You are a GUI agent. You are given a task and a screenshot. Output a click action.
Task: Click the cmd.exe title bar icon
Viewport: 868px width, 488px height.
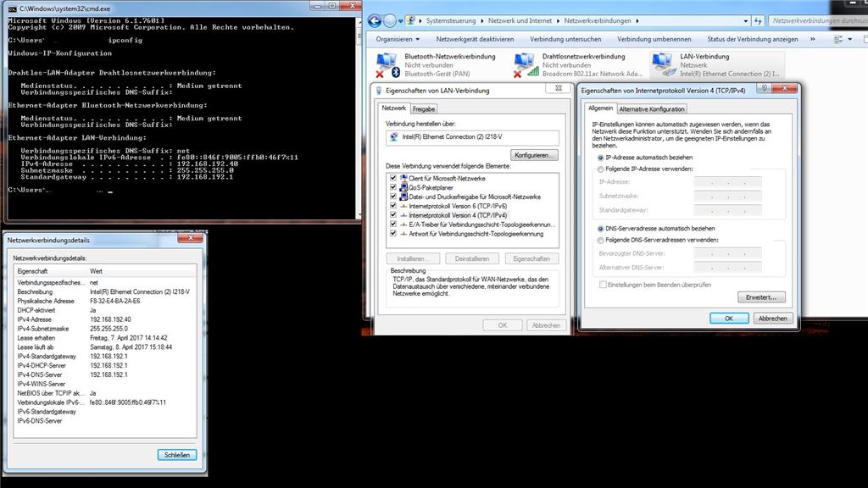coord(12,8)
